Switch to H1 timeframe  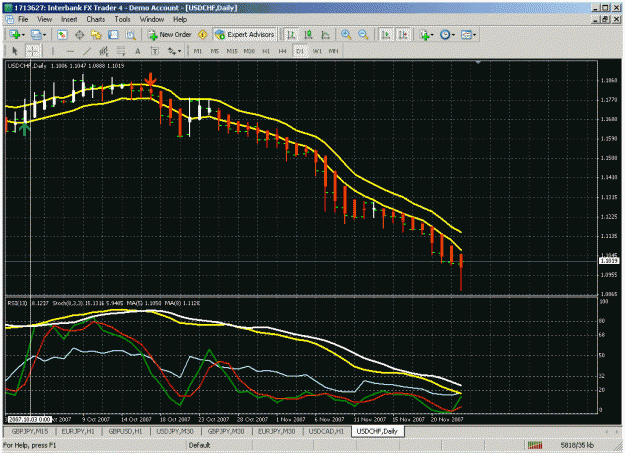(266, 51)
